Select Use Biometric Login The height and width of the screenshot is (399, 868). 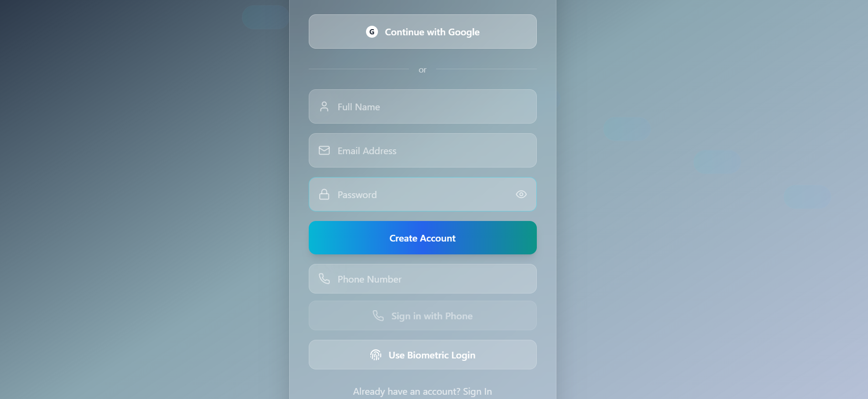(422, 355)
